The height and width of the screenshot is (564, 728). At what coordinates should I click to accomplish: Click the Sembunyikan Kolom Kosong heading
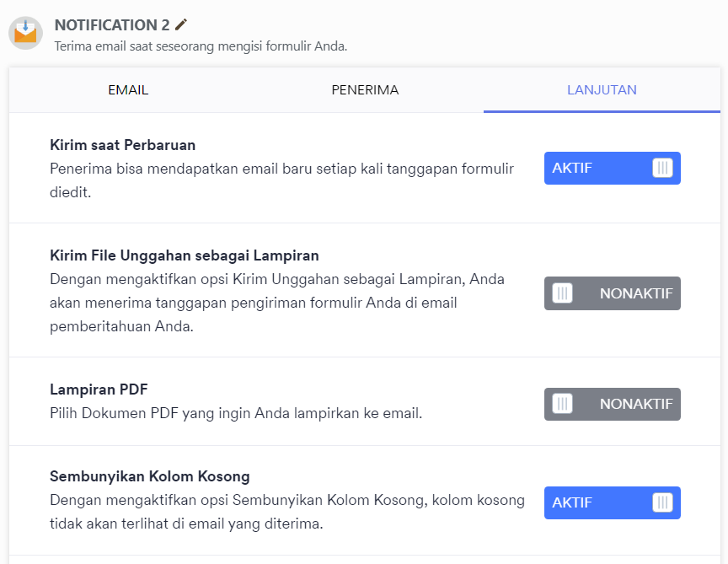coord(150,476)
